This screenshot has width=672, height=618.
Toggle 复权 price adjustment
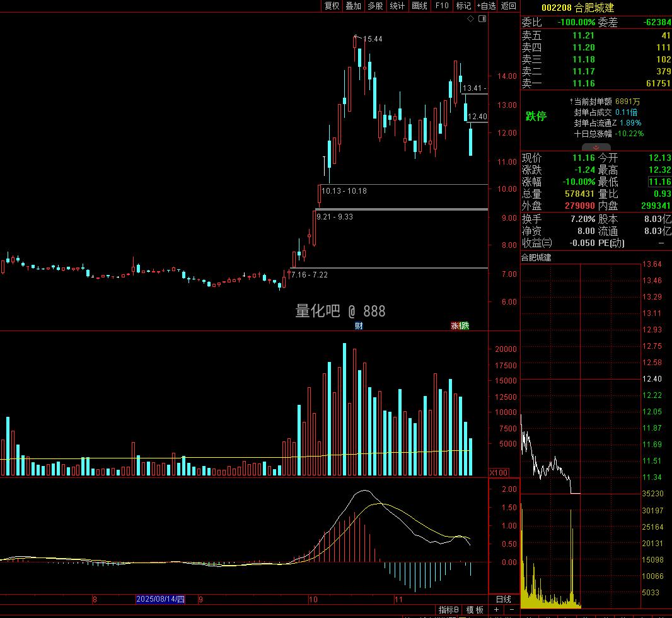332,6
